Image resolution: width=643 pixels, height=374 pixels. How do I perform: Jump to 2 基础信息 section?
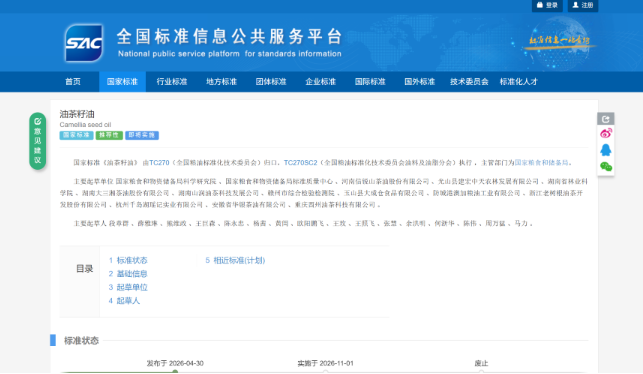pyautogui.click(x=128, y=274)
